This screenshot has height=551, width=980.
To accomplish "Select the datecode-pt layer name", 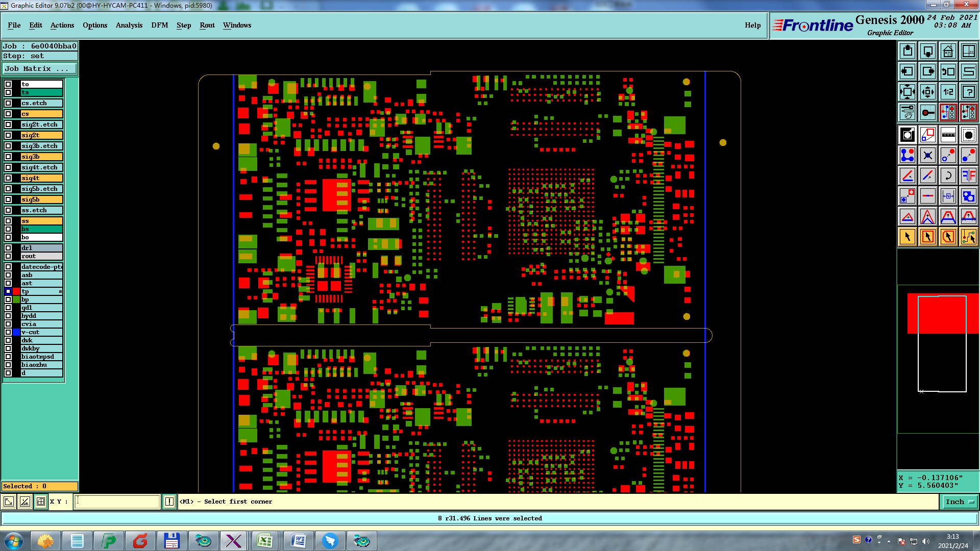I will coord(41,267).
